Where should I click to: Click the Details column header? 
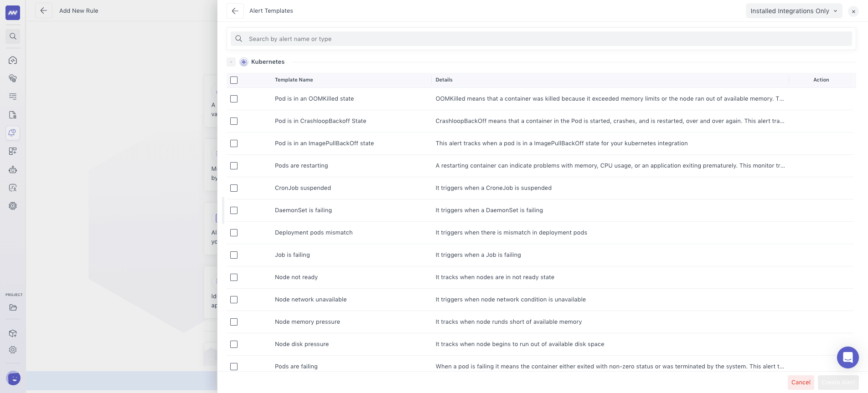[x=444, y=80]
